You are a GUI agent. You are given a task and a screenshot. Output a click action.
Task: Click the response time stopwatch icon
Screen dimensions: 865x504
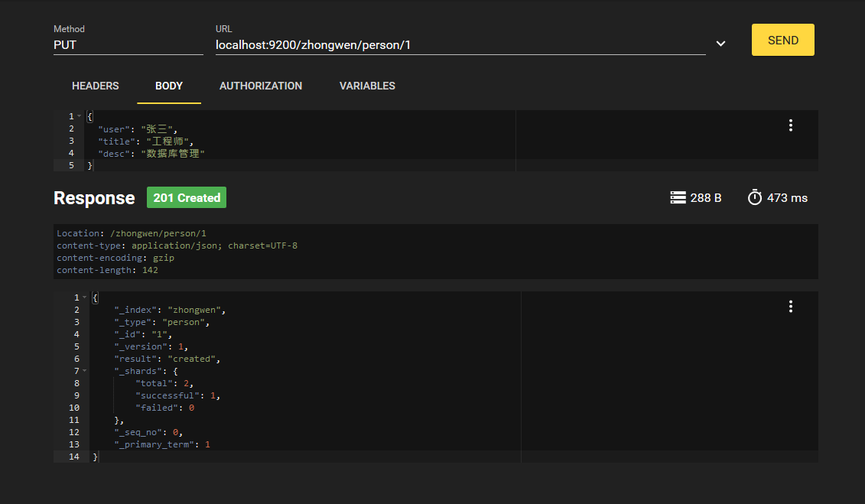pyautogui.click(x=755, y=198)
